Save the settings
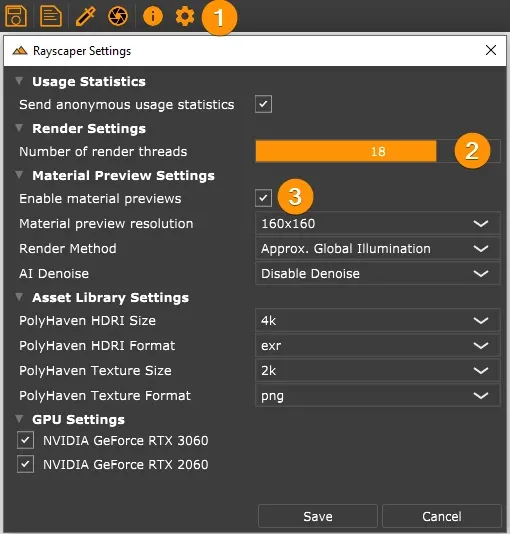This screenshot has width=510, height=534. click(318, 516)
